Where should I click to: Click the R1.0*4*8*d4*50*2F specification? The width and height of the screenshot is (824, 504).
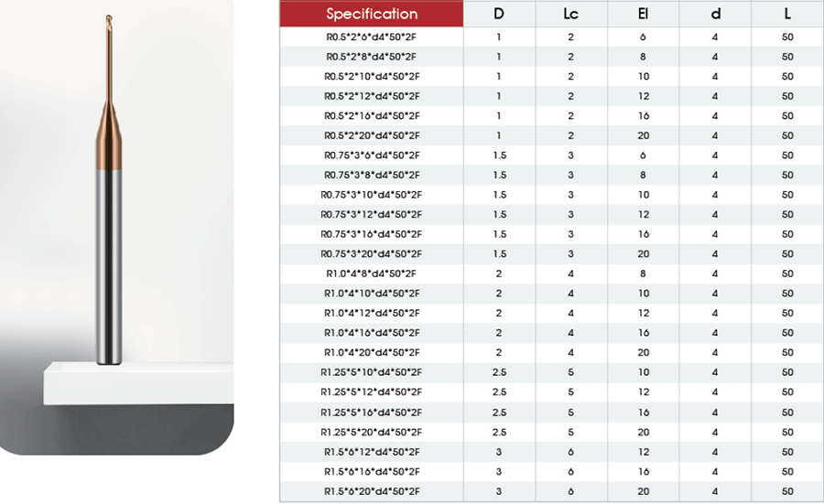(x=372, y=273)
